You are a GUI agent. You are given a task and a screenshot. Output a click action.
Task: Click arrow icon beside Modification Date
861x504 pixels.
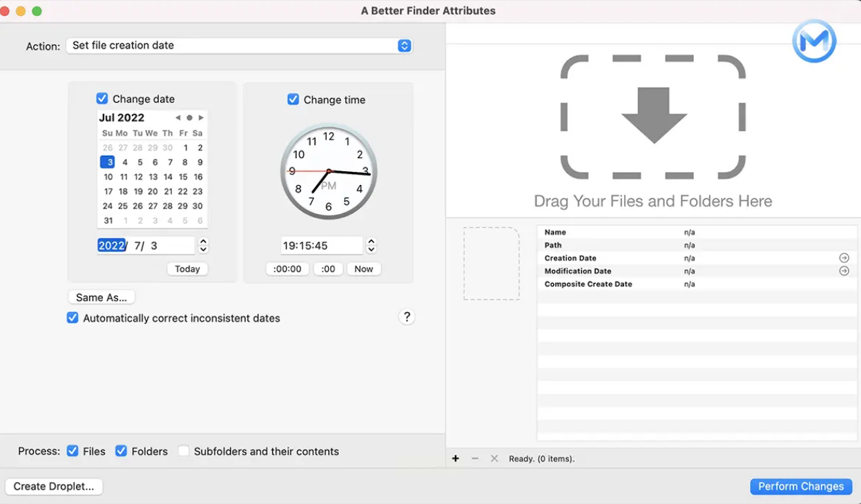[844, 271]
